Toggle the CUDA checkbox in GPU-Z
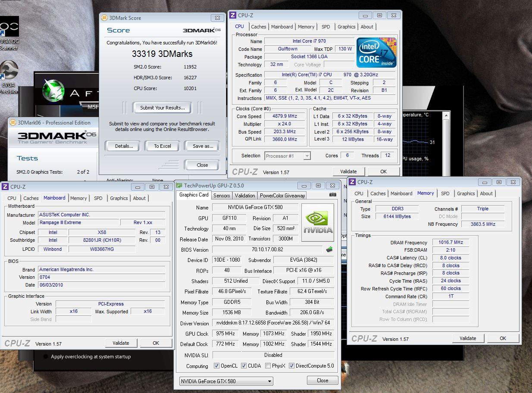Viewport: 532px width, 393px height. coord(244,366)
